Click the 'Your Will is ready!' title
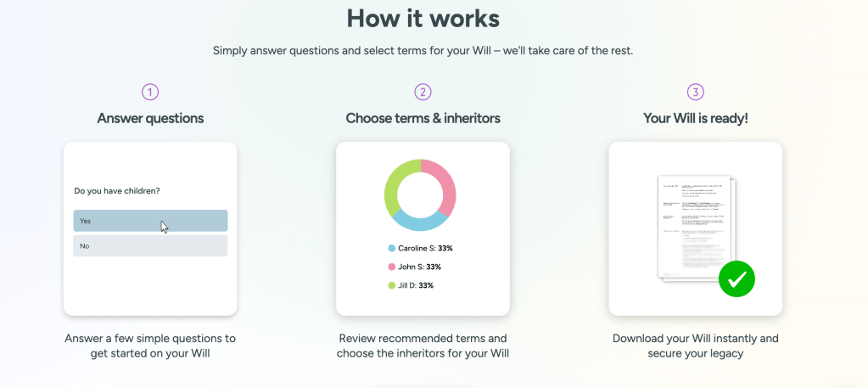The image size is (868, 388). point(696,118)
